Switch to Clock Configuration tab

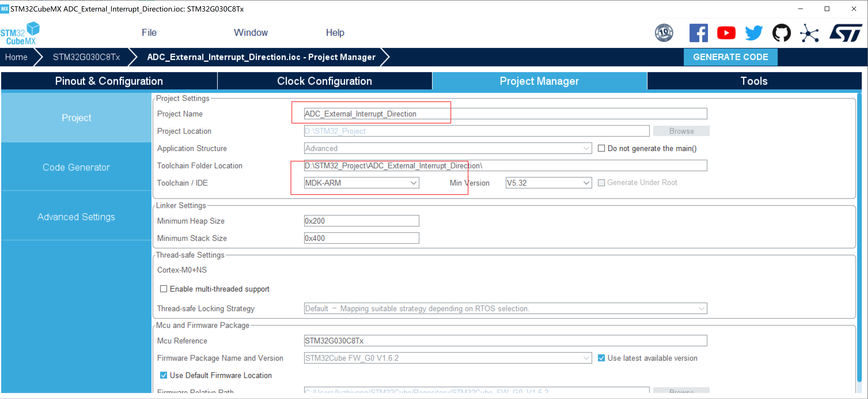[x=324, y=81]
